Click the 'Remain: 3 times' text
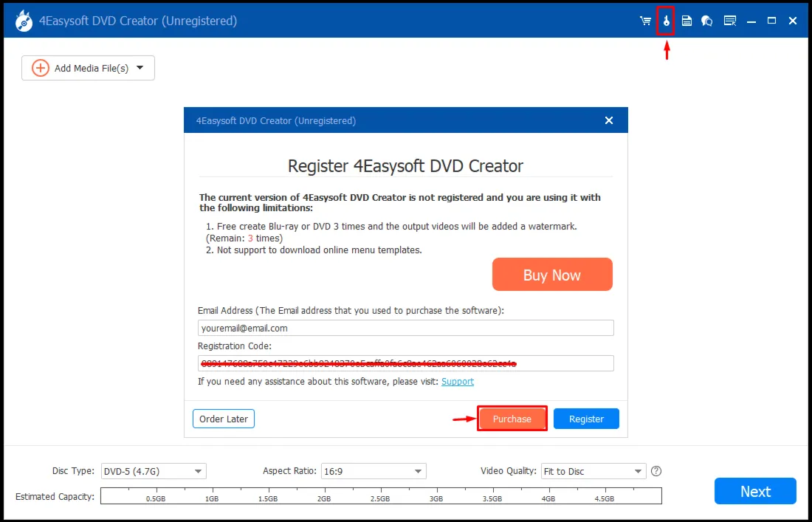The image size is (812, 522). coord(244,238)
